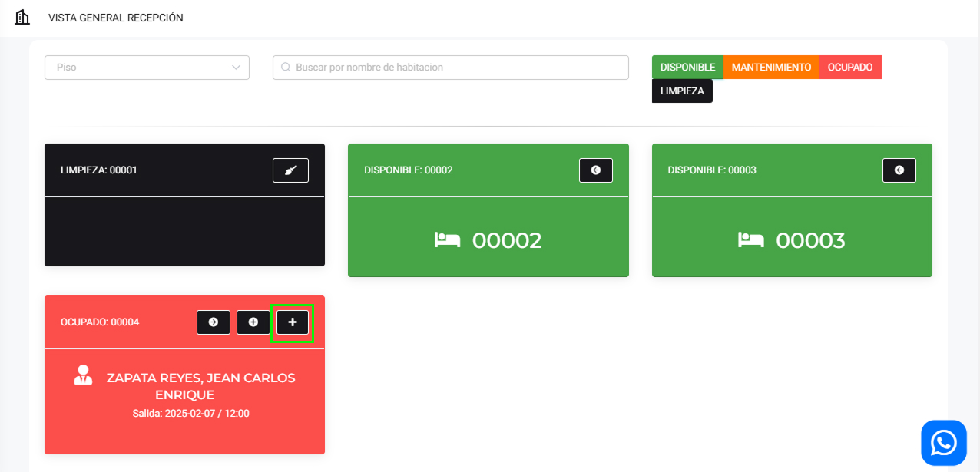Click guest person icon in room 00004
Image resolution: width=980 pixels, height=472 pixels.
pos(83,375)
